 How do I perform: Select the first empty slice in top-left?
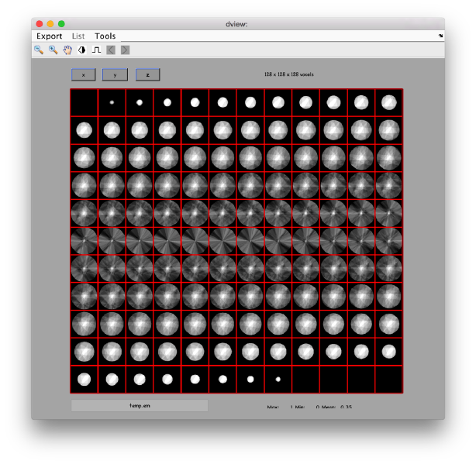(x=84, y=102)
